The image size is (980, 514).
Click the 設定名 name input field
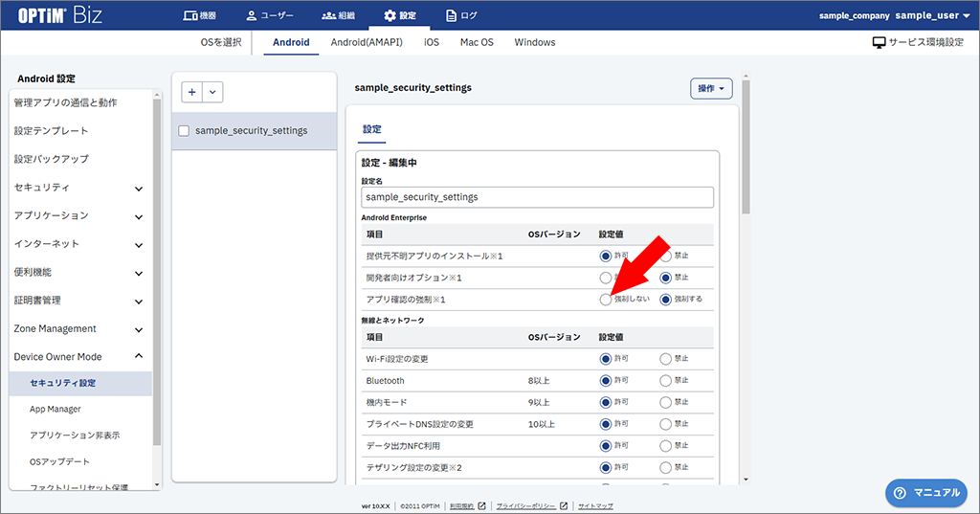(x=537, y=197)
